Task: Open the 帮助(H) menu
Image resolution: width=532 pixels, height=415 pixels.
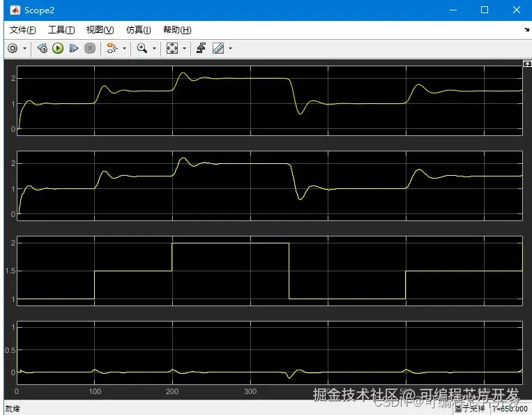Action: click(x=177, y=30)
